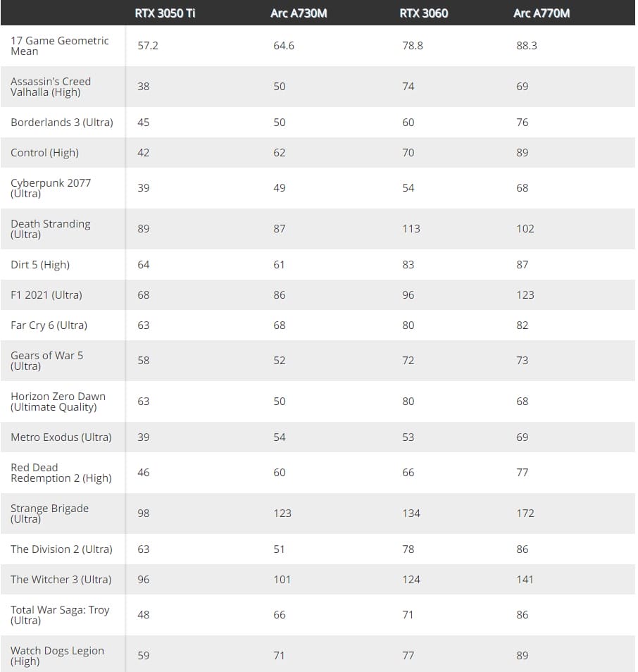Select the Watch Dogs Legion row label
The height and width of the screenshot is (672, 638).
click(57, 656)
